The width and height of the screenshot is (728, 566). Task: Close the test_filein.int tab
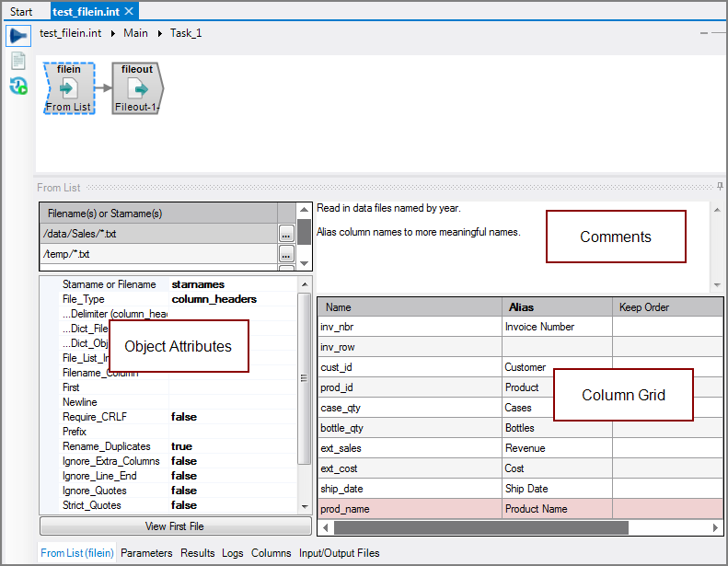pos(130,11)
